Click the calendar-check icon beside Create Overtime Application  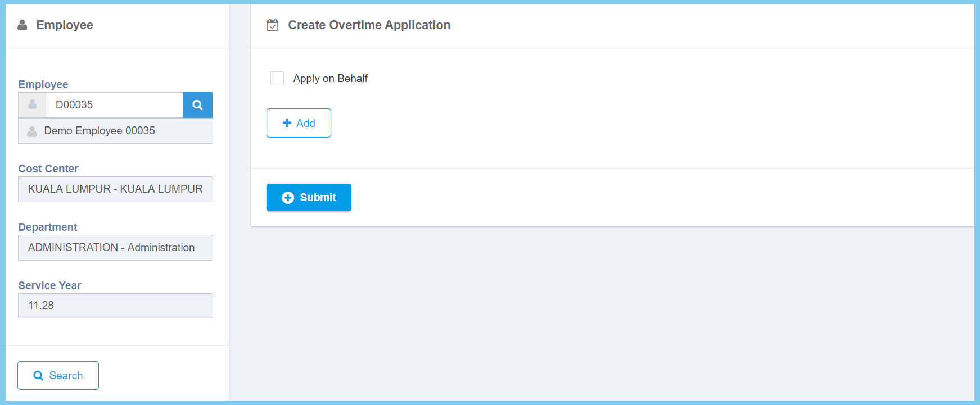[273, 25]
